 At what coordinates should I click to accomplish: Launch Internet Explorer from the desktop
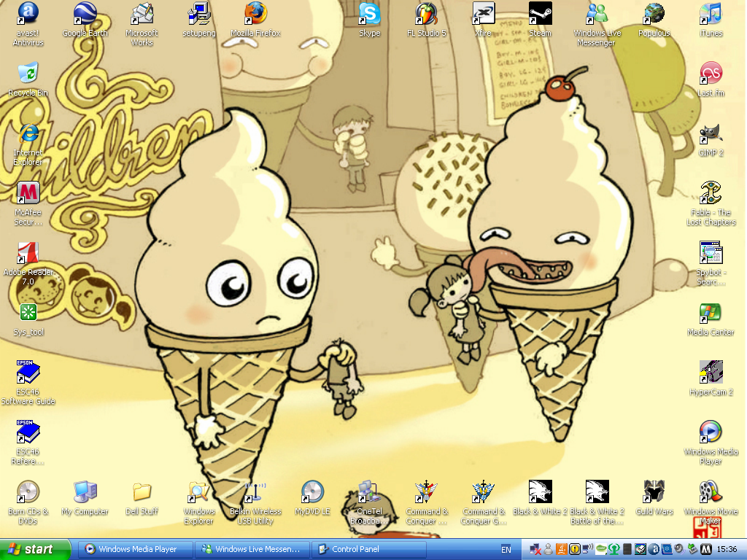pyautogui.click(x=28, y=144)
